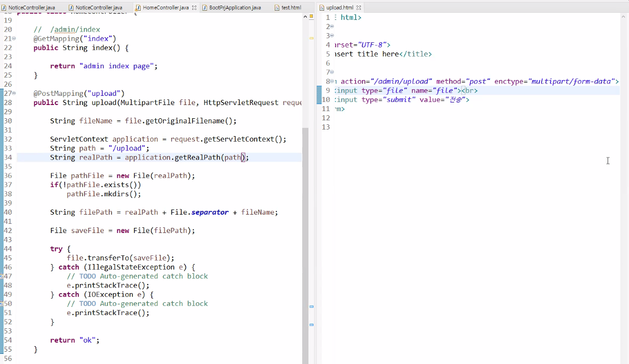Click the input type="file" line in upload.html
The width and height of the screenshot is (629, 364).
point(406,91)
